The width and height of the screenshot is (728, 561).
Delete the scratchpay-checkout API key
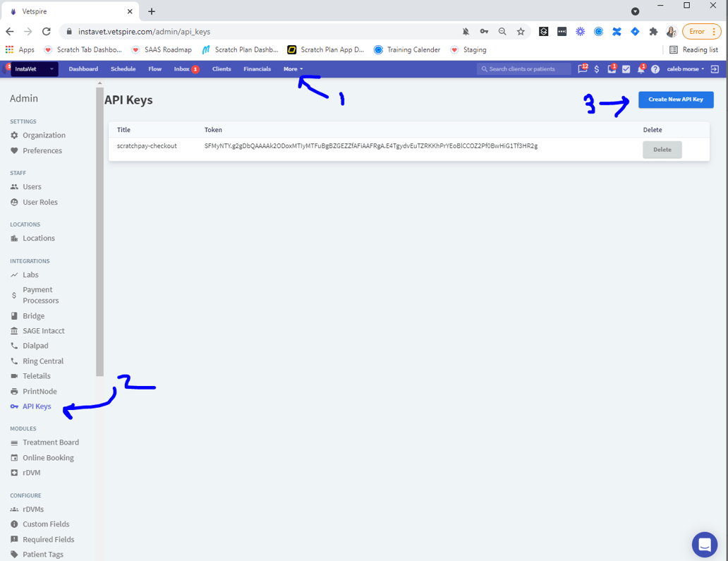662,149
